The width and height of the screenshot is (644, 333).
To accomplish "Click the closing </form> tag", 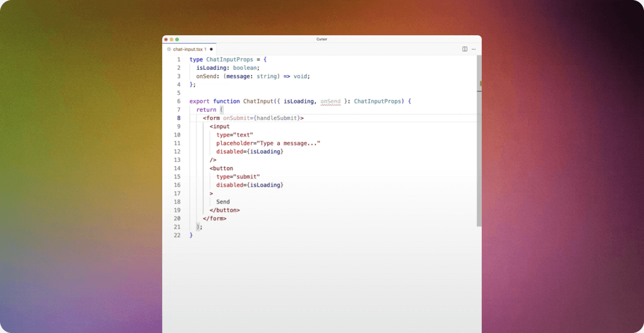I will (x=215, y=218).
